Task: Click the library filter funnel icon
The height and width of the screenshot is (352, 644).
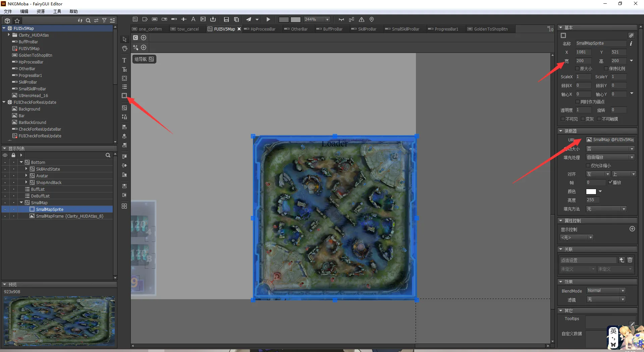Action: (x=104, y=20)
